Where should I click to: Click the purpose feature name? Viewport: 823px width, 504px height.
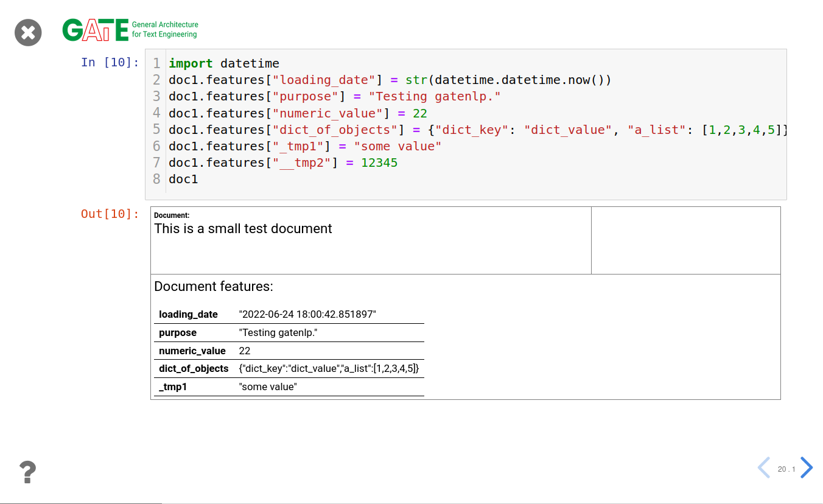pyautogui.click(x=178, y=333)
